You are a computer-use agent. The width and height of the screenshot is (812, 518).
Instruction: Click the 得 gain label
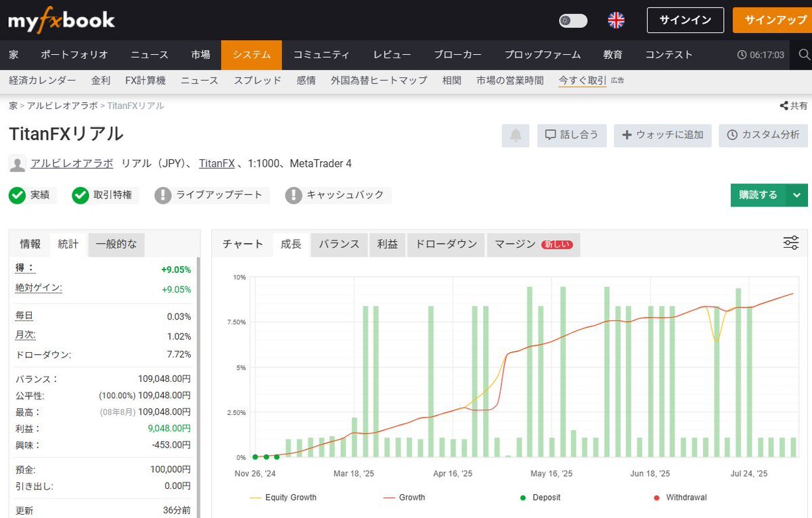pyautogui.click(x=25, y=269)
